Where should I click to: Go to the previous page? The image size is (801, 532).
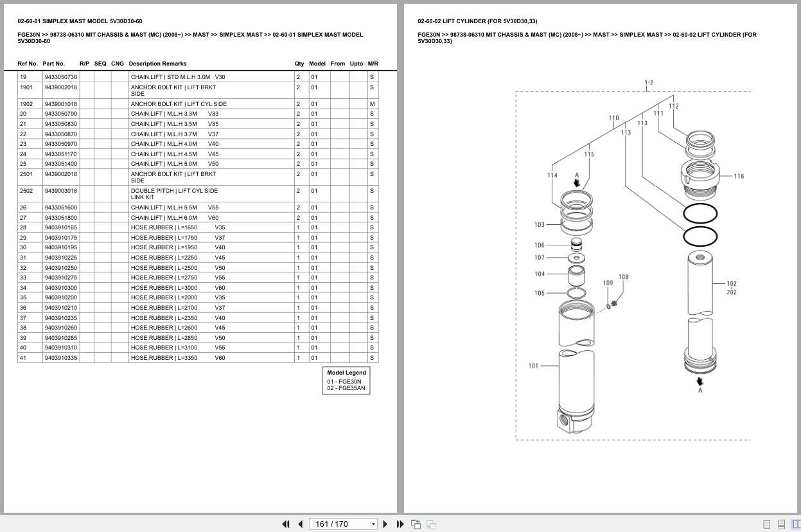point(300,524)
